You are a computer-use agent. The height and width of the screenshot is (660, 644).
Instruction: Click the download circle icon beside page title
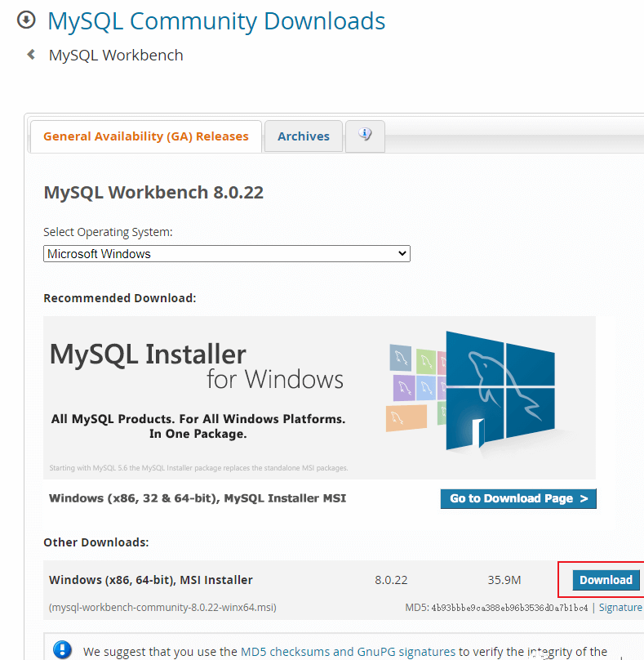click(26, 20)
